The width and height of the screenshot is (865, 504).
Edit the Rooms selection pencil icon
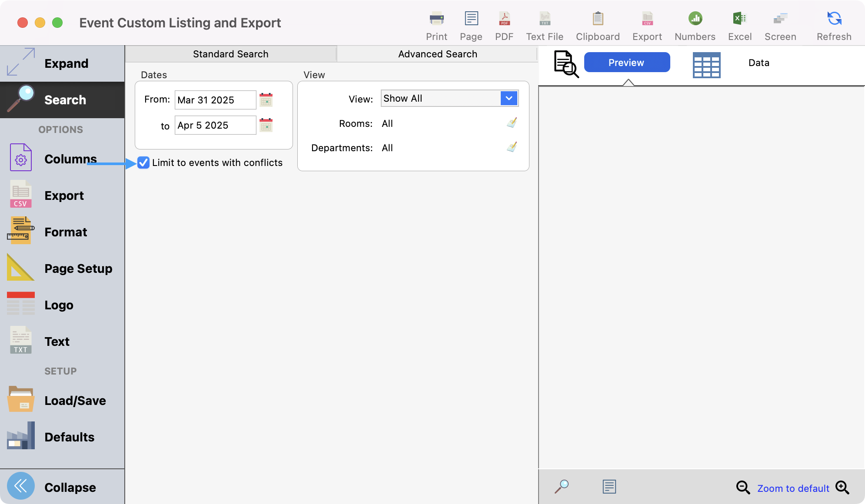click(x=512, y=123)
